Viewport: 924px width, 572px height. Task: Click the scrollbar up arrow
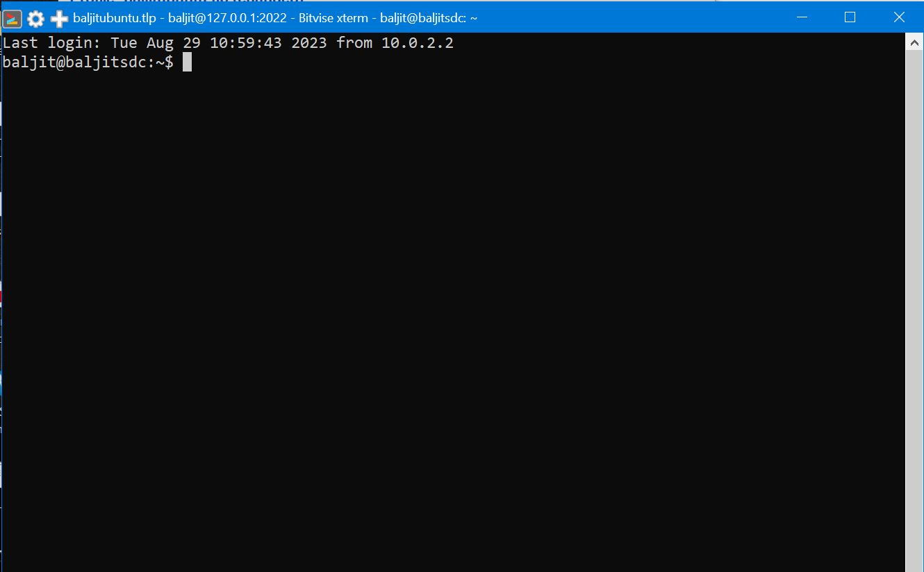click(915, 42)
